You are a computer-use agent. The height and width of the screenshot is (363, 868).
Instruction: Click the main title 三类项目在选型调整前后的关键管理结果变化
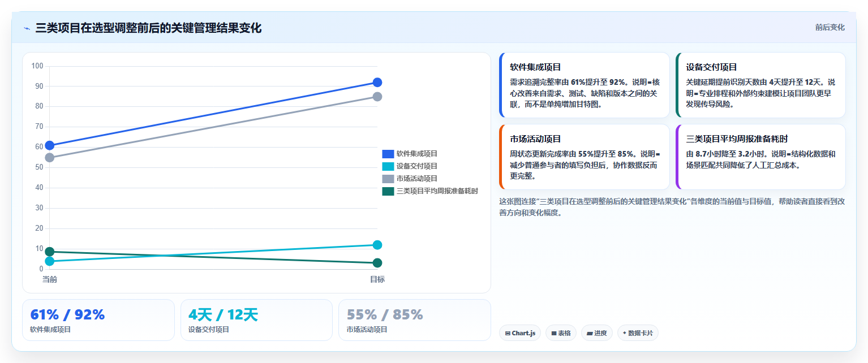click(148, 28)
